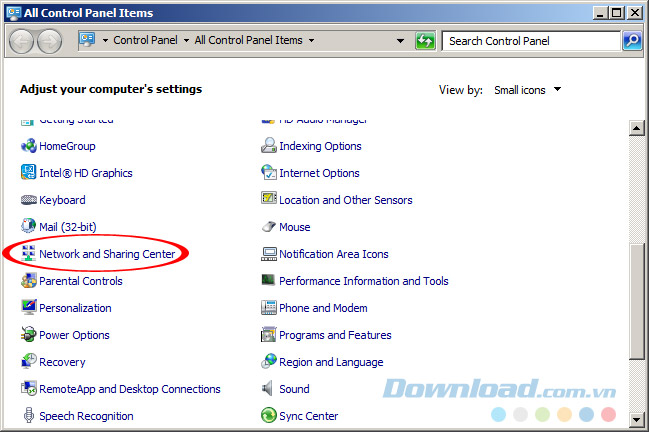Screen dimensions: 649x432
Task: Open the Mouse settings link
Action: click(295, 227)
